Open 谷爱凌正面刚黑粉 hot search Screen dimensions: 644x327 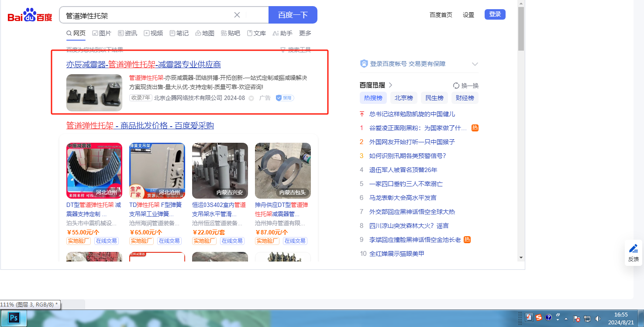point(418,128)
